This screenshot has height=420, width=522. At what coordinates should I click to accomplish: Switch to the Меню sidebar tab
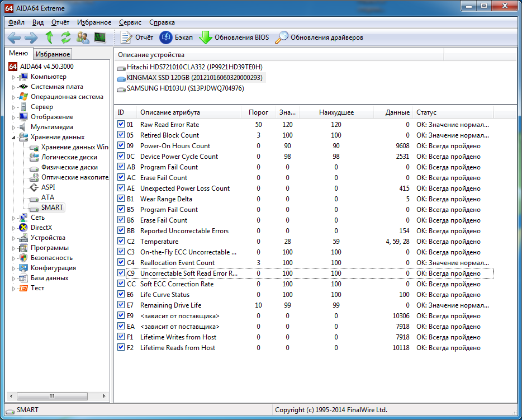click(18, 53)
